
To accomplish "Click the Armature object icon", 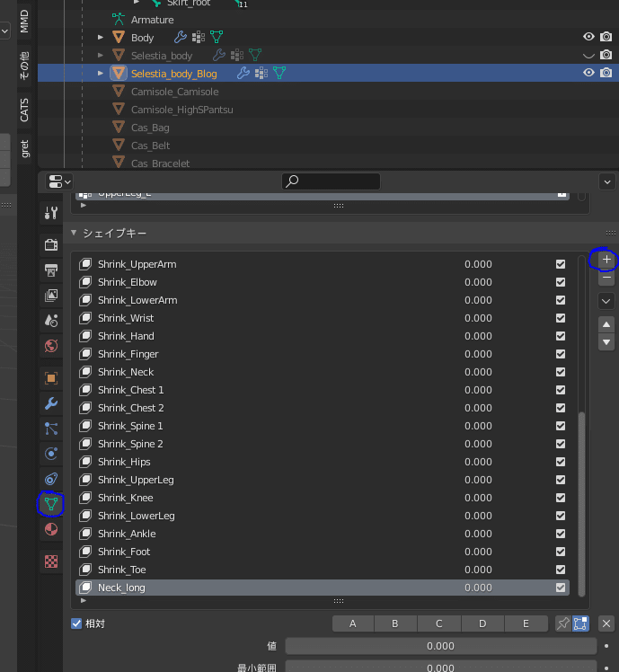I will click(x=119, y=19).
